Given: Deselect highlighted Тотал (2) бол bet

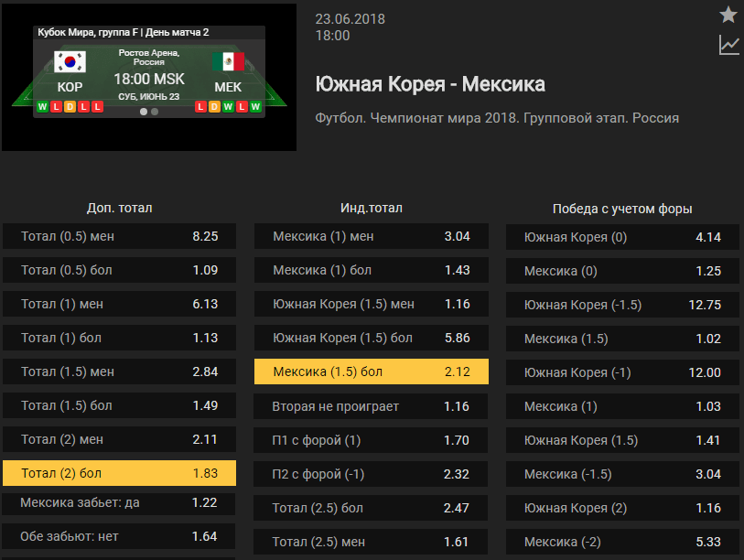Looking at the screenshot, I should pyautogui.click(x=120, y=473).
